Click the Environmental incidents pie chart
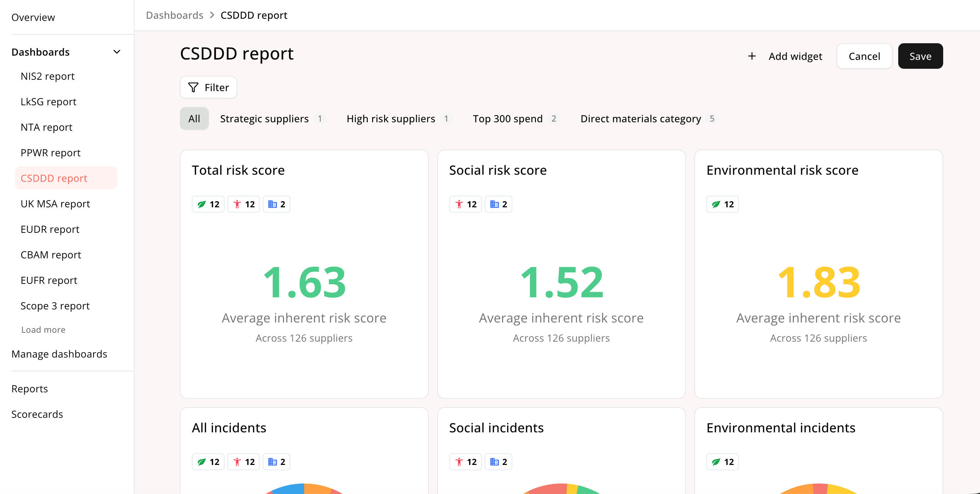Image resolution: width=980 pixels, height=494 pixels. (x=819, y=489)
